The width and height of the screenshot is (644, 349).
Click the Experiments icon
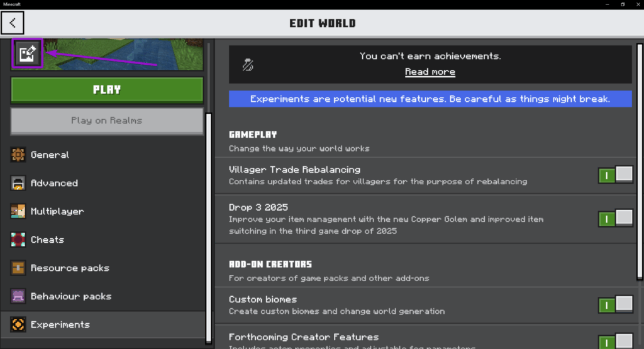[x=18, y=324]
